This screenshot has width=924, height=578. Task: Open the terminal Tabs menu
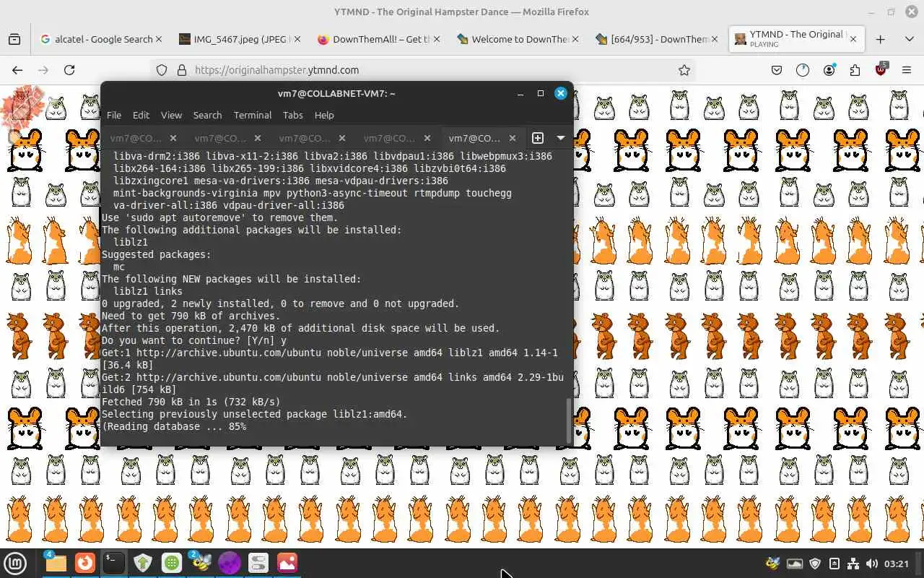[292, 115]
